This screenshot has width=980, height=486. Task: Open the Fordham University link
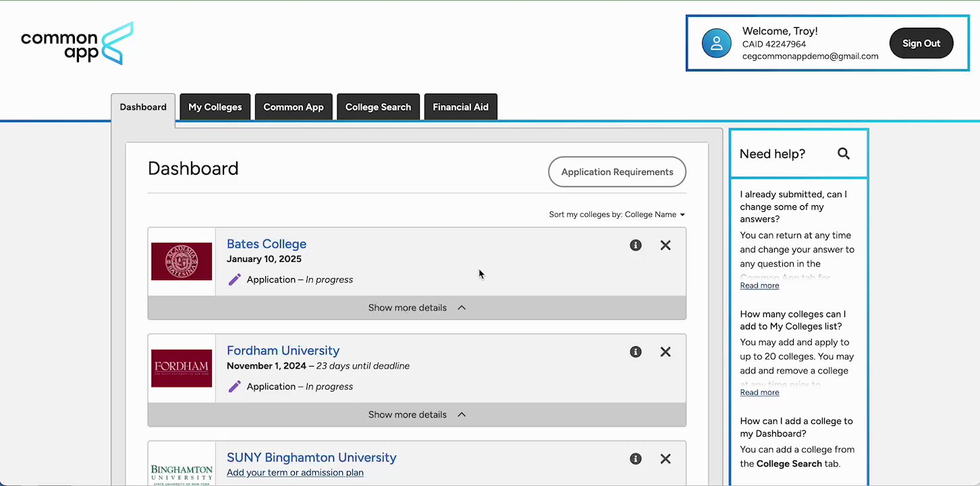[283, 351]
